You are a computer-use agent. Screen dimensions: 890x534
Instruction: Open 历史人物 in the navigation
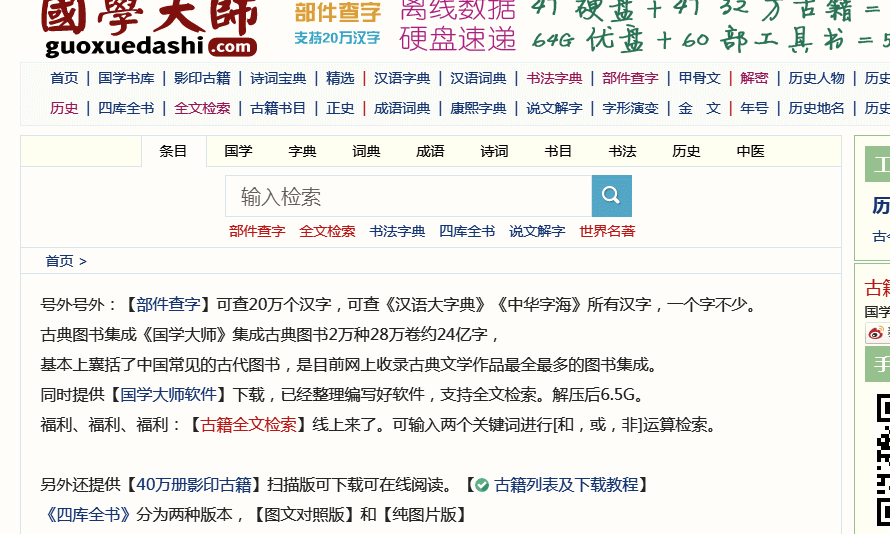coord(816,78)
